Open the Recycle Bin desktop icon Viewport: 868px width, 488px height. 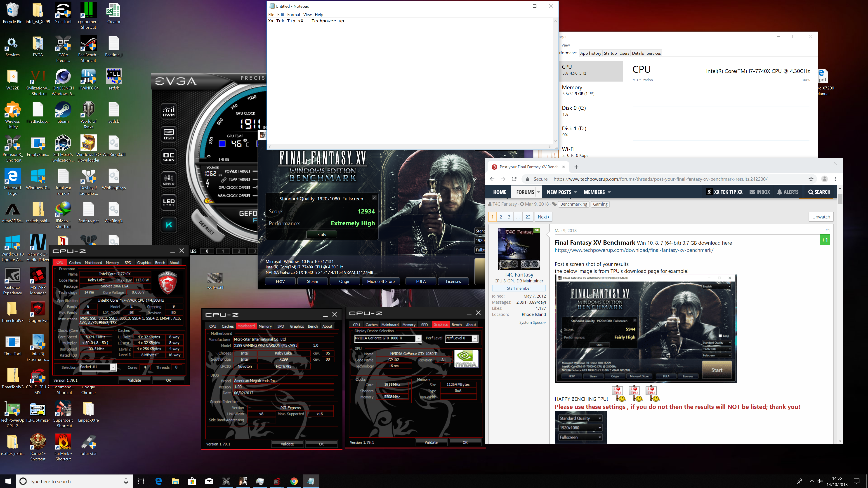pyautogui.click(x=12, y=14)
